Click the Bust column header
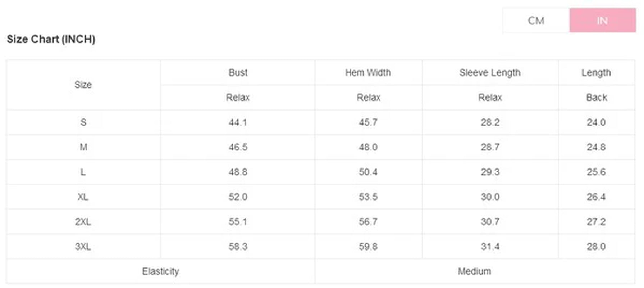The width and height of the screenshot is (644, 288). click(238, 73)
